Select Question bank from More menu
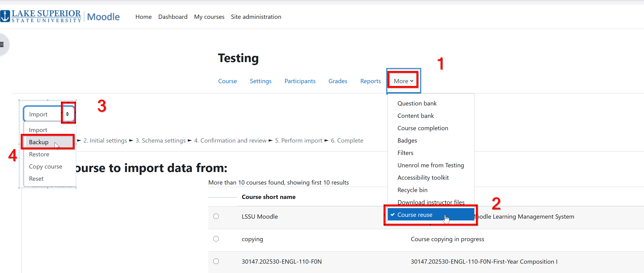 click(x=417, y=103)
